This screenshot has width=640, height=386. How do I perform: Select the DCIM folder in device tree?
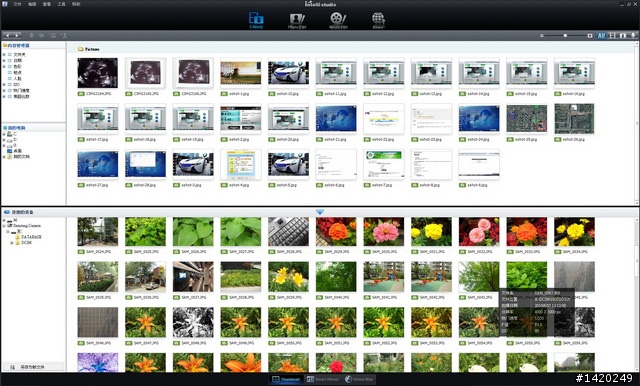tap(27, 243)
